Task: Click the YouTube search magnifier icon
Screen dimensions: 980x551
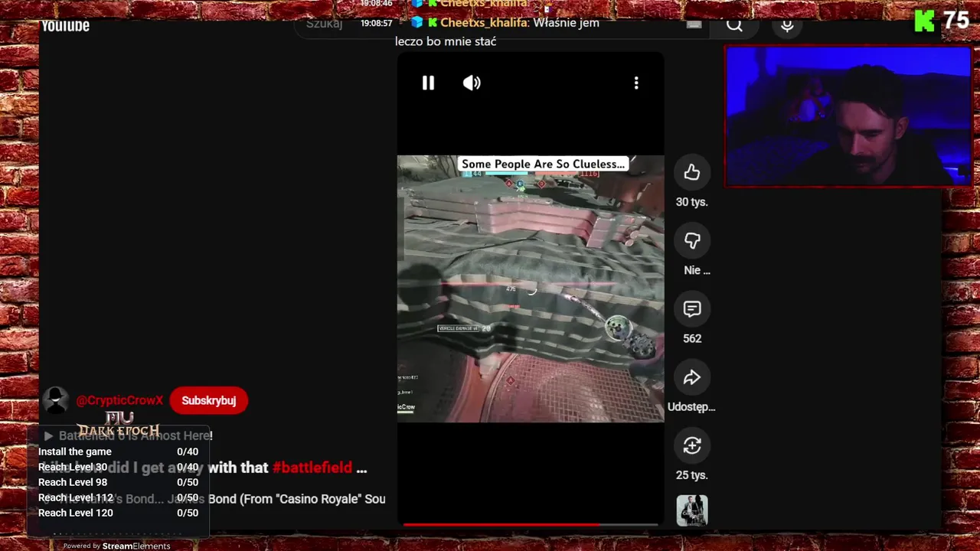Action: (x=734, y=24)
